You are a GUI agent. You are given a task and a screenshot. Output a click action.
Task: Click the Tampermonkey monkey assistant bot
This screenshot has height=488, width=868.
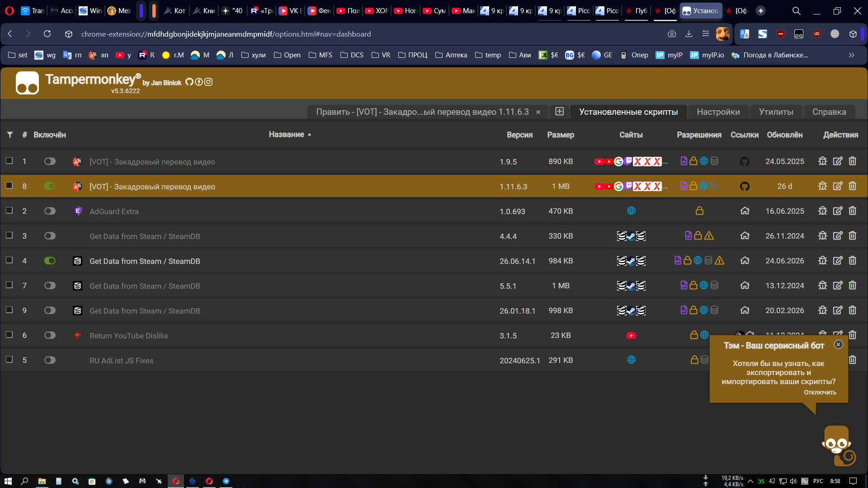point(838,446)
